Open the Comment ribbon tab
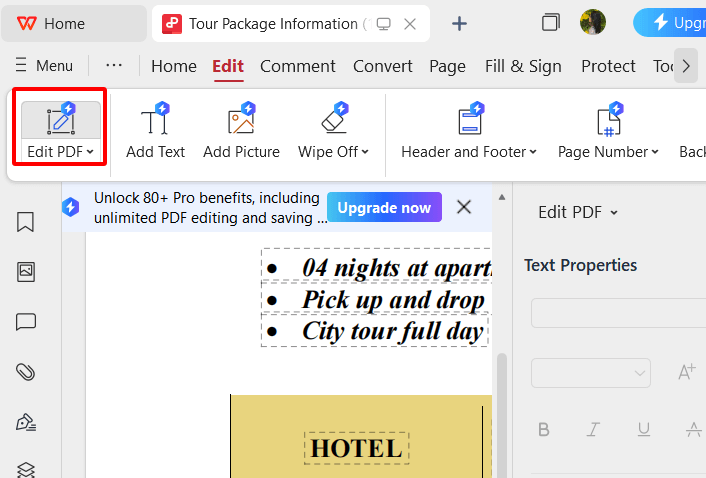Screen dimensions: 706x478 298,66
